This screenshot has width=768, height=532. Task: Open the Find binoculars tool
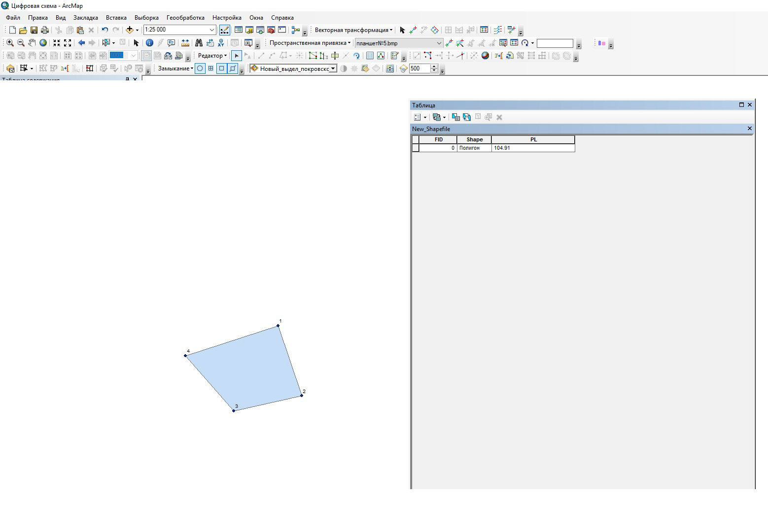click(199, 43)
